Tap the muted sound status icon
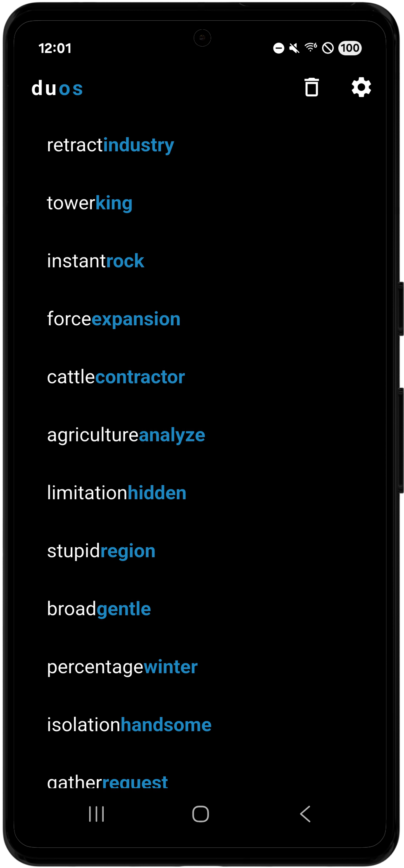Viewport: 404px width, 868px height. 294,48
